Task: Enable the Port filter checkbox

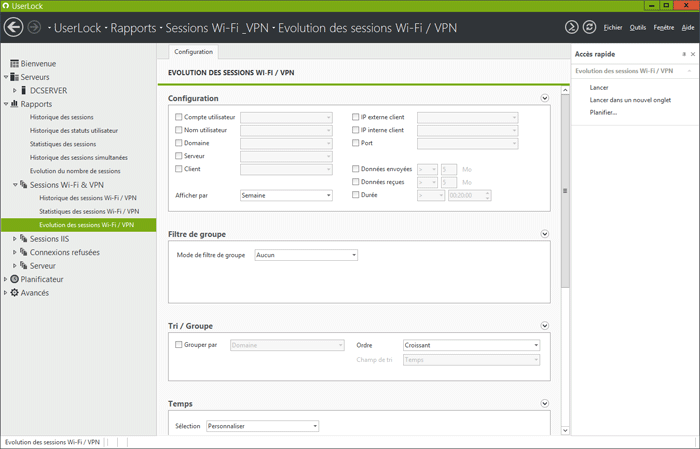Action: pos(355,143)
